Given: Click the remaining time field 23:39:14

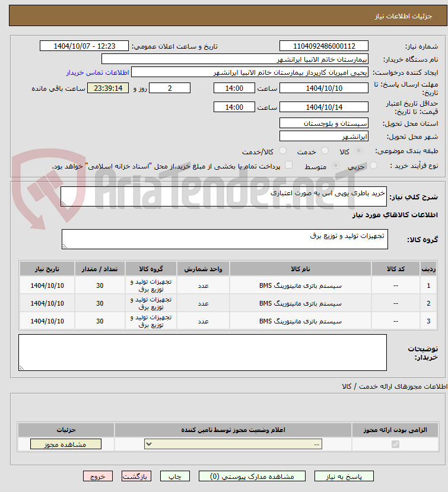Looking at the screenshot, I should click(108, 88).
